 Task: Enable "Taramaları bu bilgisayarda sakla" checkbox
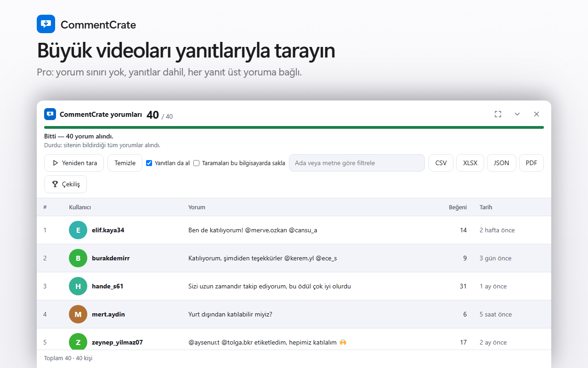[196, 163]
